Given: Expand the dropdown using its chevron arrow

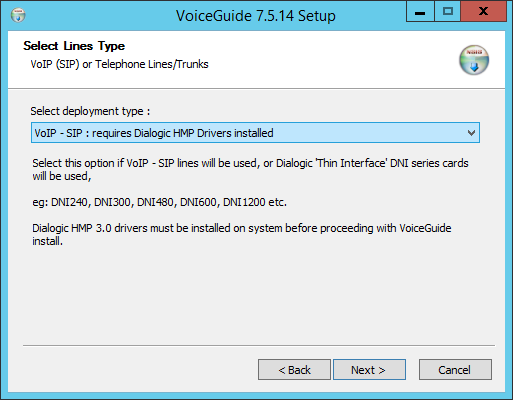Looking at the screenshot, I should tap(471, 133).
